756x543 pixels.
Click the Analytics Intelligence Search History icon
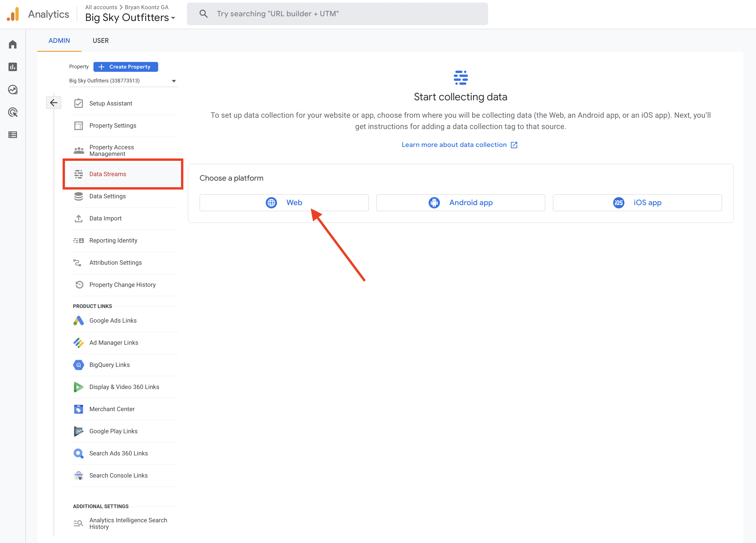point(78,523)
